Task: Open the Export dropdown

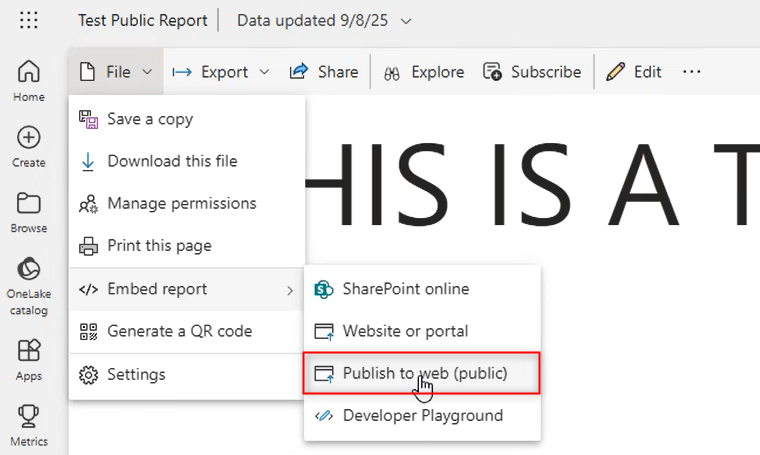Action: click(x=221, y=72)
